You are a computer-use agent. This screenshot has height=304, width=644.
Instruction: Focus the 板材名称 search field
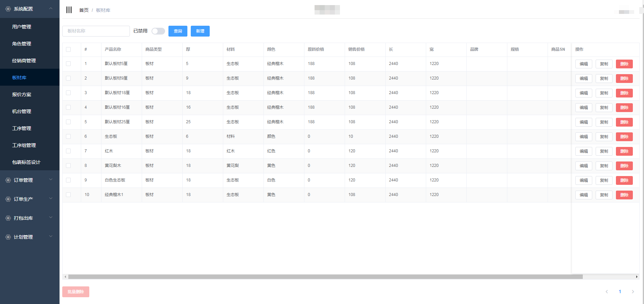click(96, 31)
